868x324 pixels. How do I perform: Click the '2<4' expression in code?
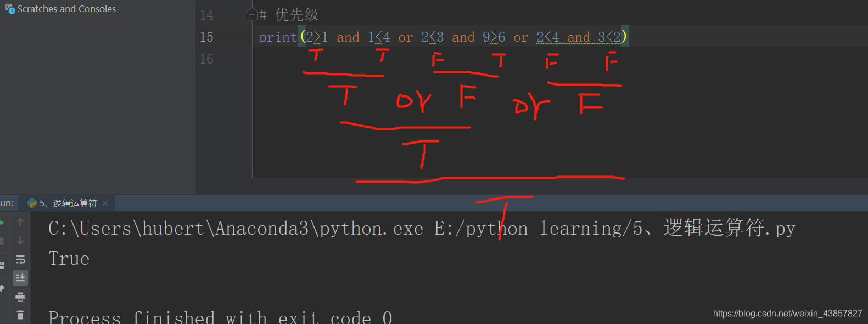(x=548, y=37)
